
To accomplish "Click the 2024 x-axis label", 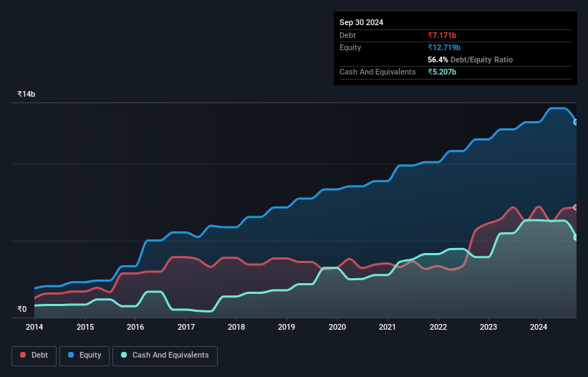I will tap(539, 327).
